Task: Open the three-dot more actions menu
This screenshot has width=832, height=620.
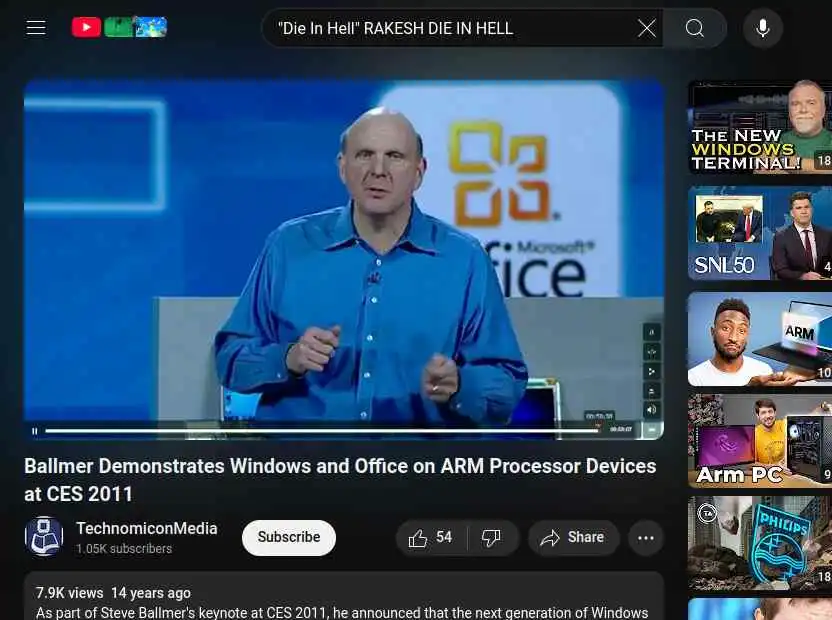Action: point(646,538)
